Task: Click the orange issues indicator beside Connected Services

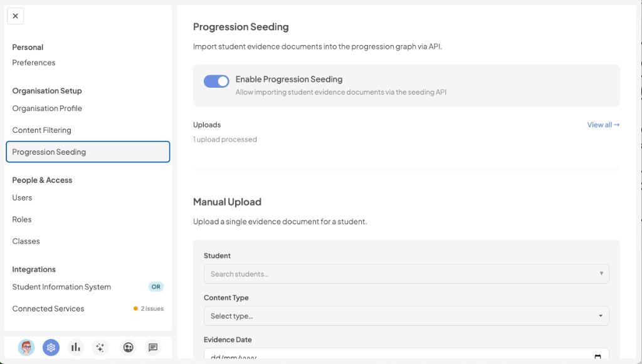Action: 136,309
